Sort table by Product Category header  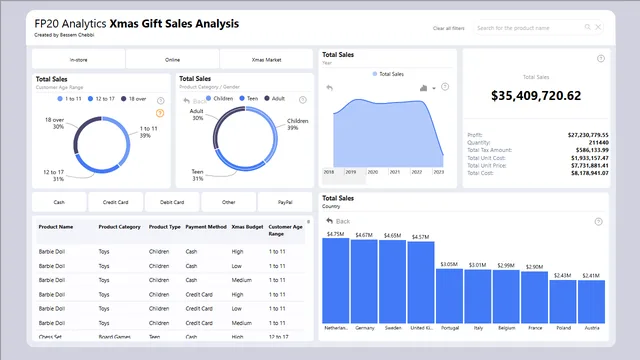coord(119,227)
